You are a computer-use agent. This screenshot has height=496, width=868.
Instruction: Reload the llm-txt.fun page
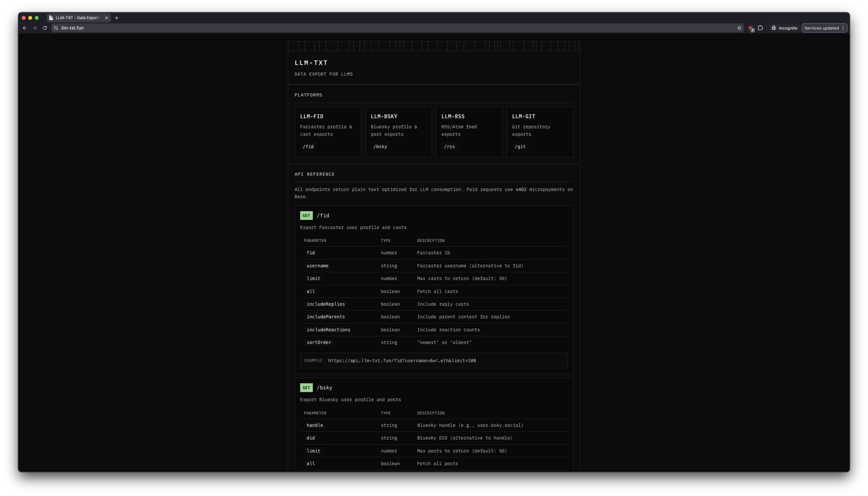45,28
